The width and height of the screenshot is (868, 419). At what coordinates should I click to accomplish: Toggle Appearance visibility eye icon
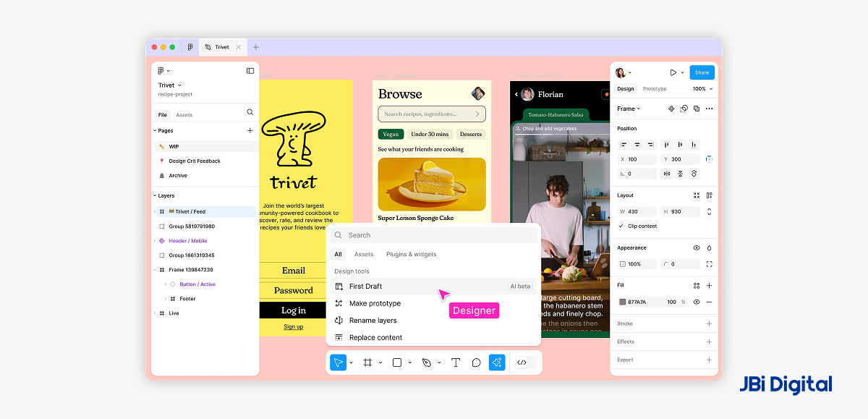click(697, 248)
